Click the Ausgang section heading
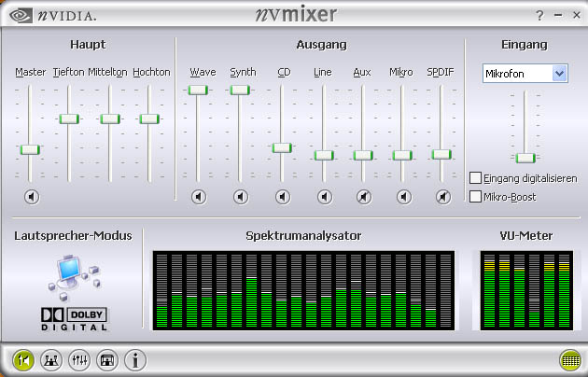This screenshot has height=377, width=588. (322, 45)
